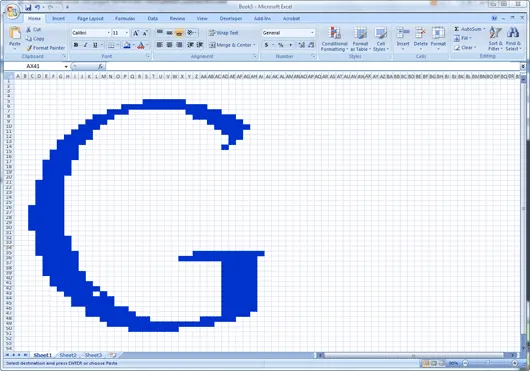
Task: Open the Data ribbon tab
Action: click(x=153, y=18)
